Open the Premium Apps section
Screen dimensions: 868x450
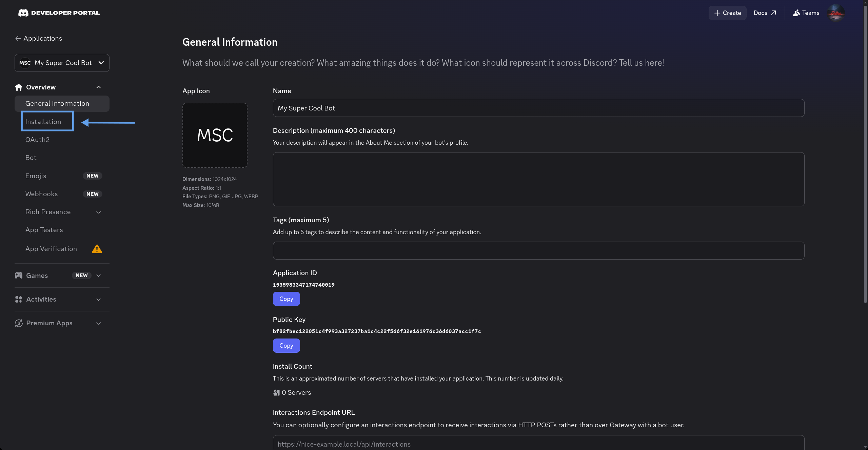tap(49, 323)
